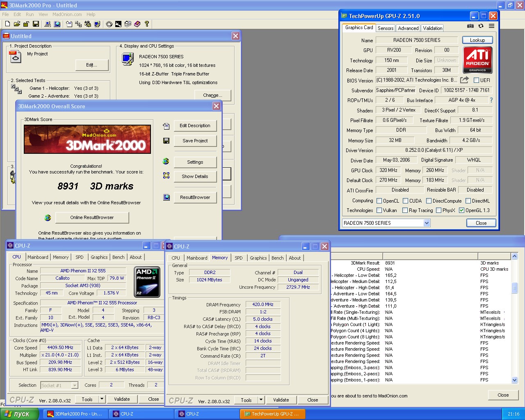This screenshot has width=525, height=420.
Task: Toggle the DirectML checkbox
Action: pyautogui.click(x=468, y=201)
